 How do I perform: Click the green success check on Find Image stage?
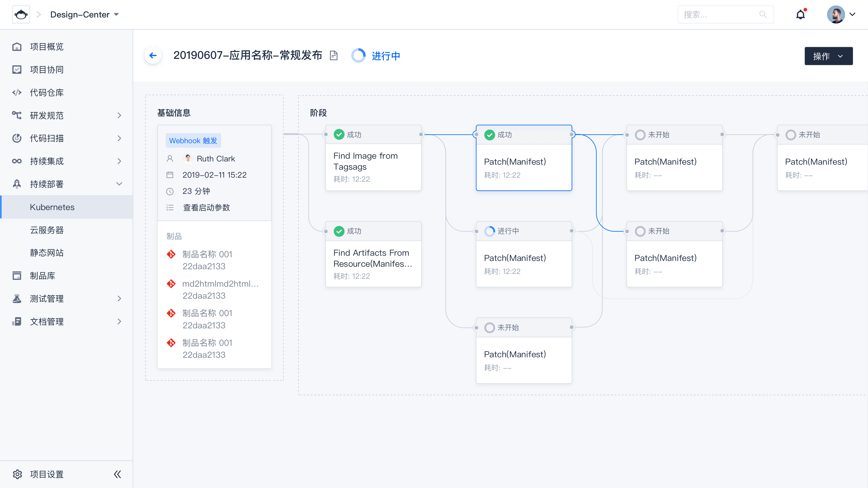[339, 134]
